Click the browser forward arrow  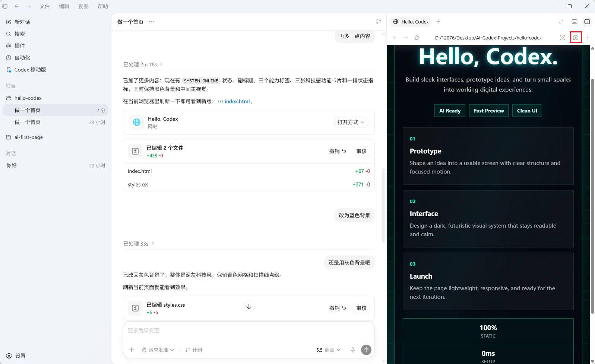(406, 38)
